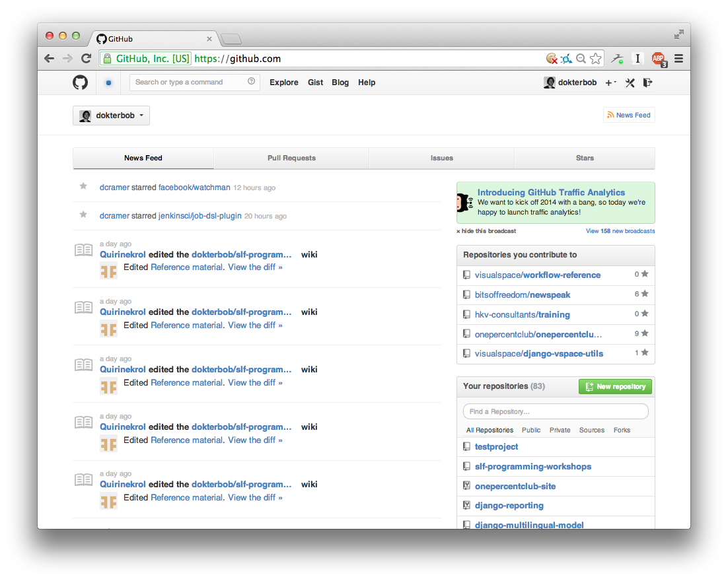Open the blue notifications indicator
This screenshot has width=728, height=581.
[108, 83]
